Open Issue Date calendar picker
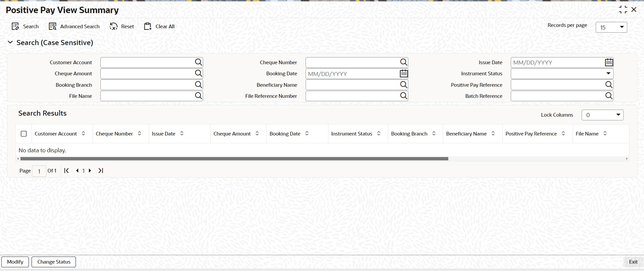The width and height of the screenshot is (644, 271). pyautogui.click(x=609, y=62)
